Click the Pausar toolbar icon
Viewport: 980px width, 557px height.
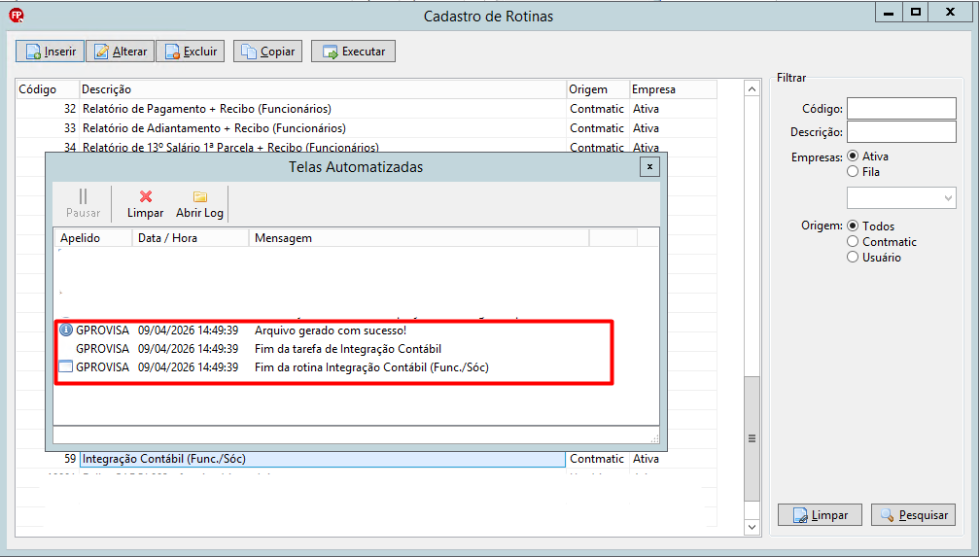84,204
